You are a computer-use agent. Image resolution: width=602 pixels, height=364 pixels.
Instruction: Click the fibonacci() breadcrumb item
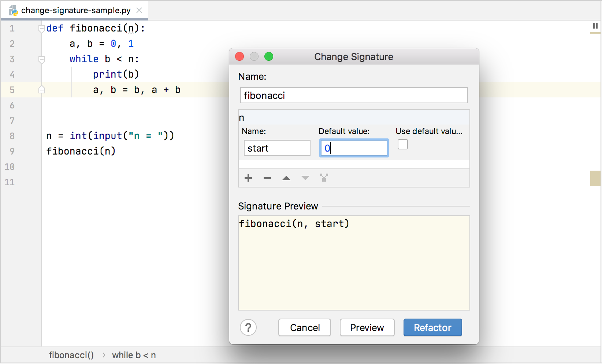tap(71, 355)
